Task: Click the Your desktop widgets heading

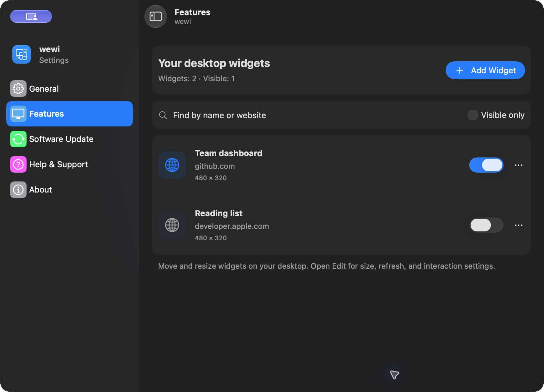Action: 214,63
